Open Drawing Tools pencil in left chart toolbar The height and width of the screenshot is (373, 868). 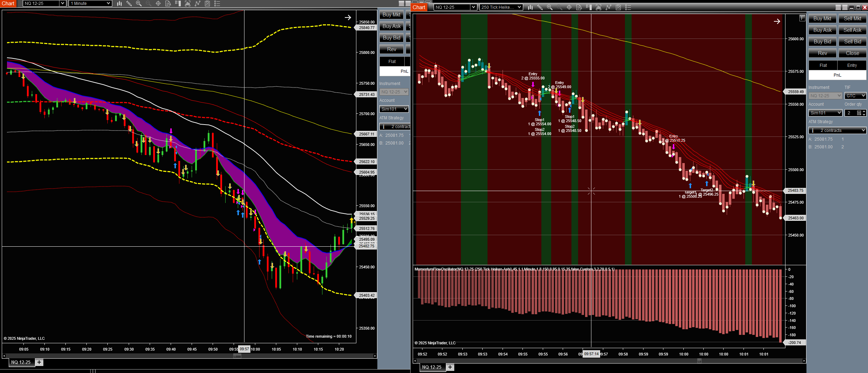(129, 3)
